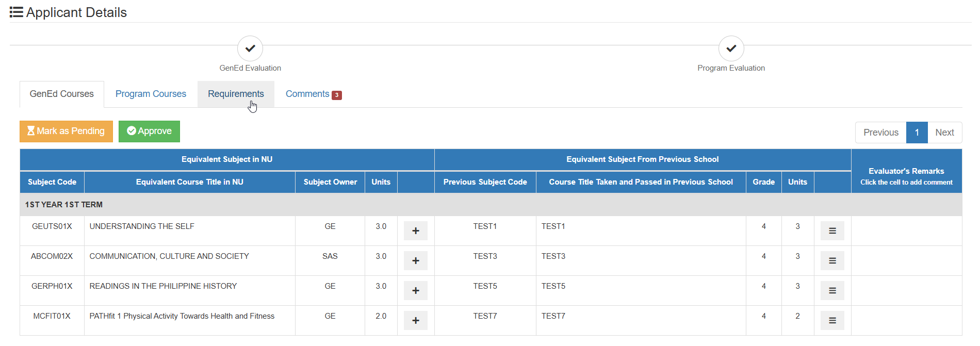Screen dimensions: 980x346
Task: Open hamburger menu for TEST1 row
Action: click(x=832, y=230)
